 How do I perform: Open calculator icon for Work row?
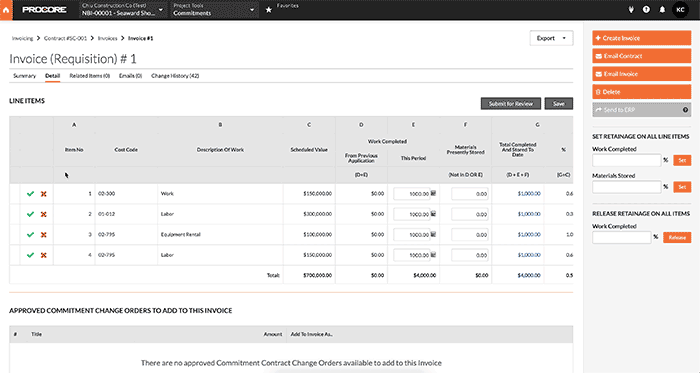click(x=433, y=194)
